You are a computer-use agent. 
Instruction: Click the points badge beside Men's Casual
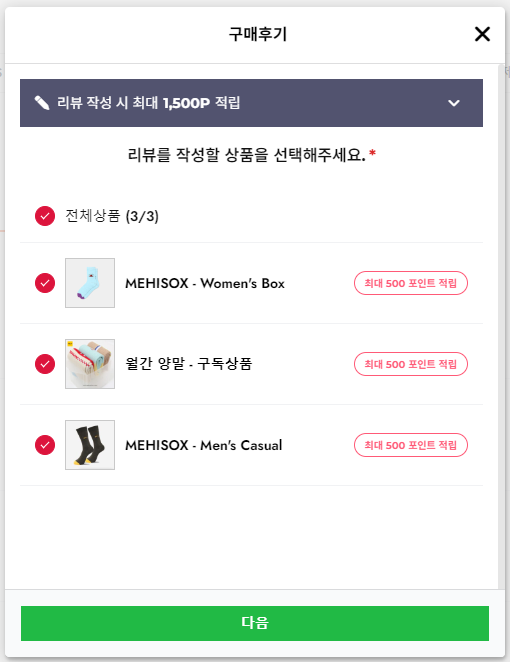411,445
